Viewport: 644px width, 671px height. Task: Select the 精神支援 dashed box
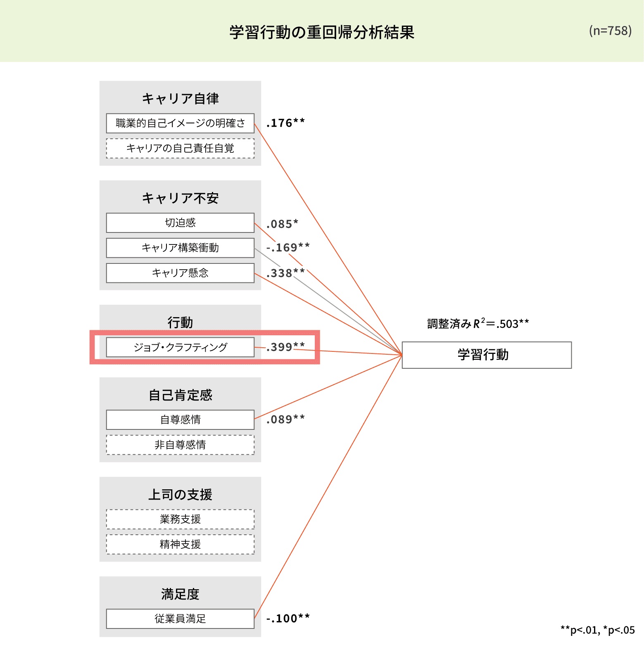tap(180, 544)
